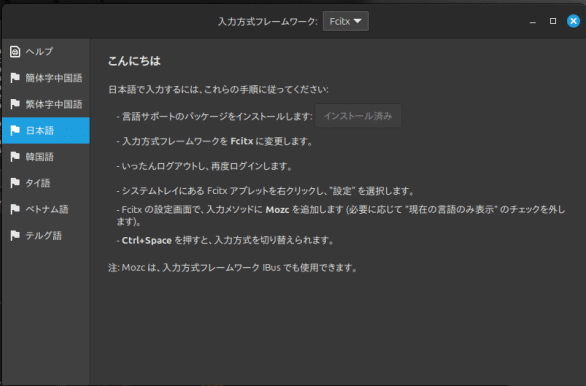Click the flag icon beside 韓国語
Screen dimensions: 586x386
pos(15,157)
